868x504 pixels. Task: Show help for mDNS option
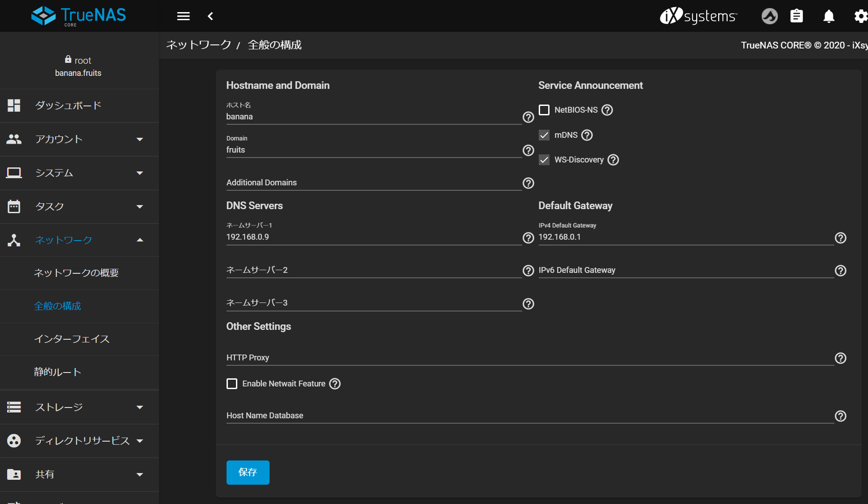click(587, 135)
